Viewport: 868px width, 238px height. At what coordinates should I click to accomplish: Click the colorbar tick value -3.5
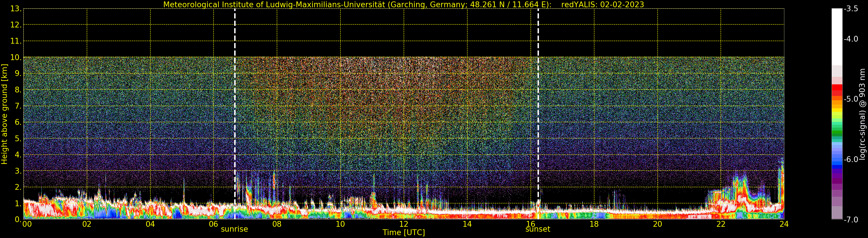click(851, 9)
